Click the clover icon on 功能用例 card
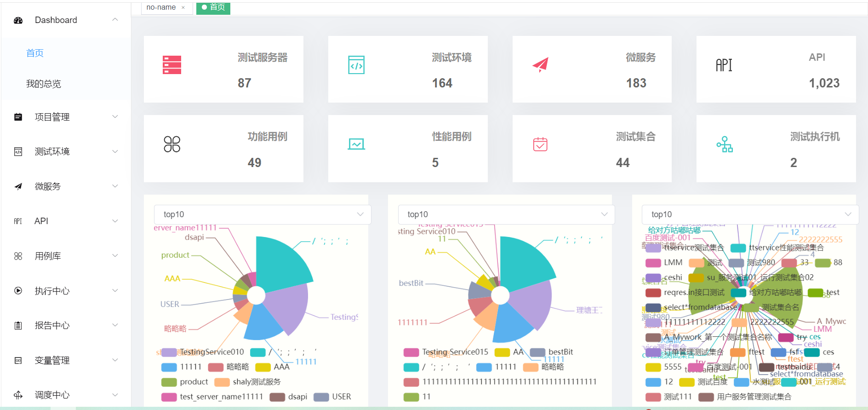The height and width of the screenshot is (410, 868). (x=172, y=144)
